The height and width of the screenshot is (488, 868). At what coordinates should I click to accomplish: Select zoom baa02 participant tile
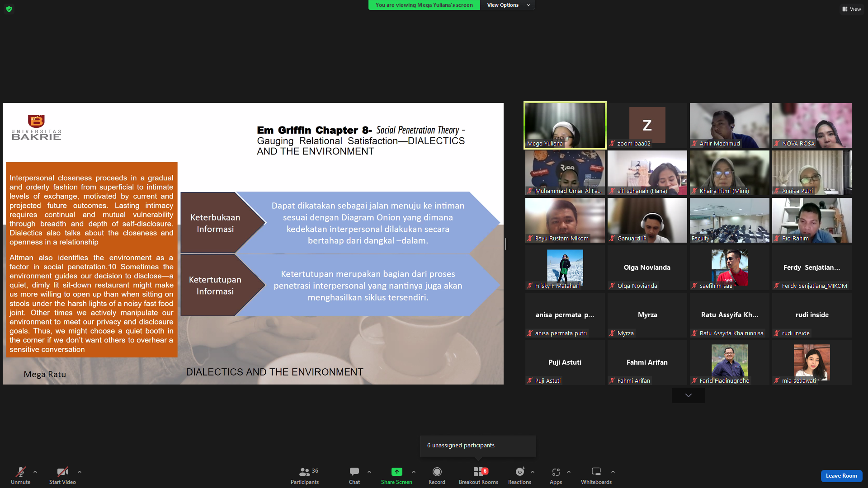point(647,125)
